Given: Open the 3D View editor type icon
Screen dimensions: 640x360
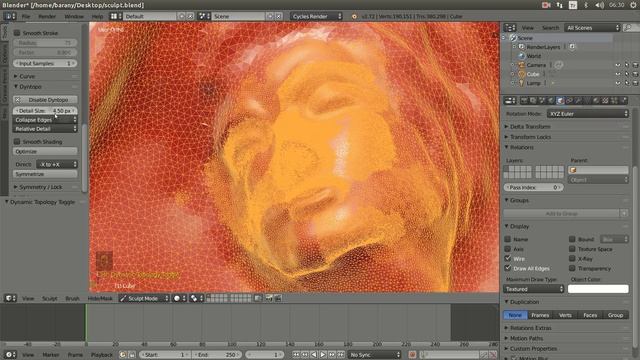Looking at the screenshot, I should click(10, 298).
